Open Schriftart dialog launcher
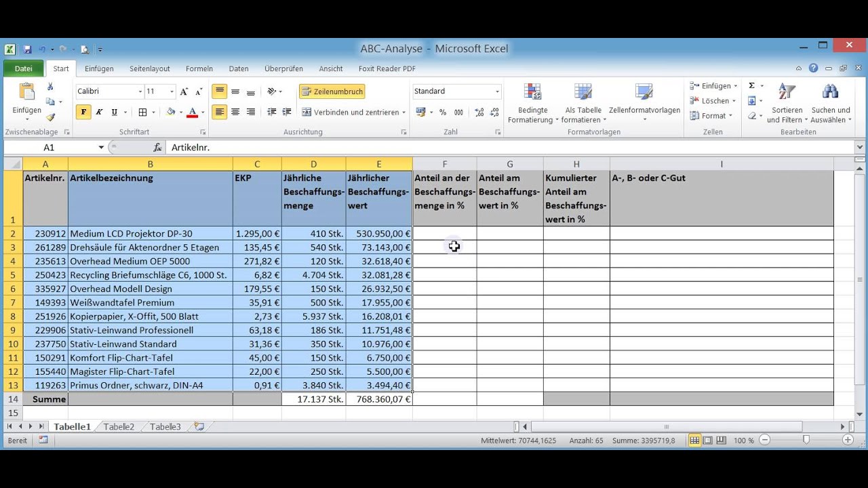This screenshot has height=488, width=868. 203,132
